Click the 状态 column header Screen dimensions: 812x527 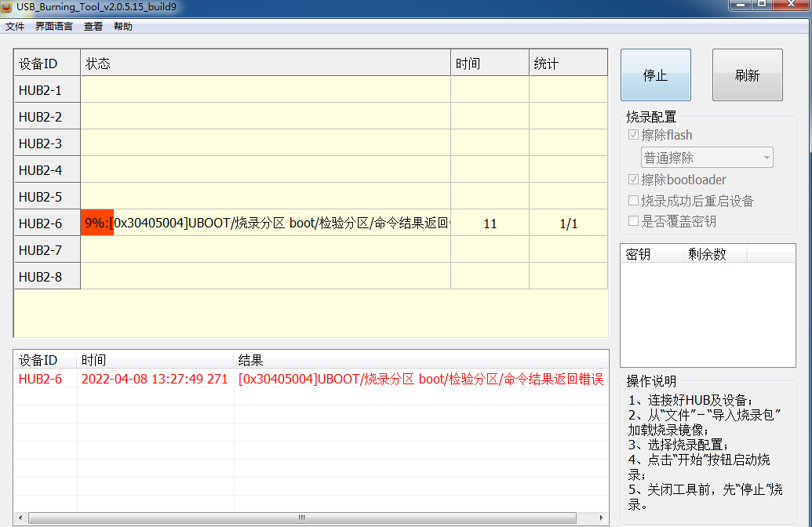pyautogui.click(x=266, y=64)
